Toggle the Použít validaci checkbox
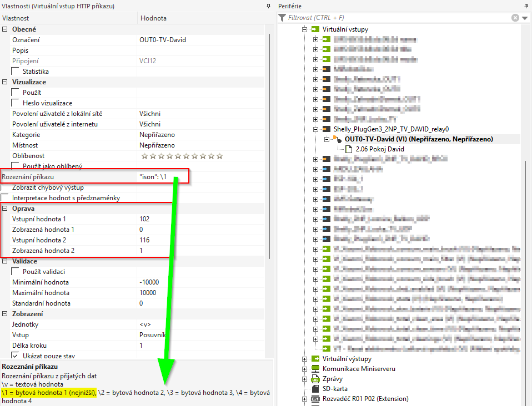The height and width of the screenshot is (406, 532). click(16, 272)
